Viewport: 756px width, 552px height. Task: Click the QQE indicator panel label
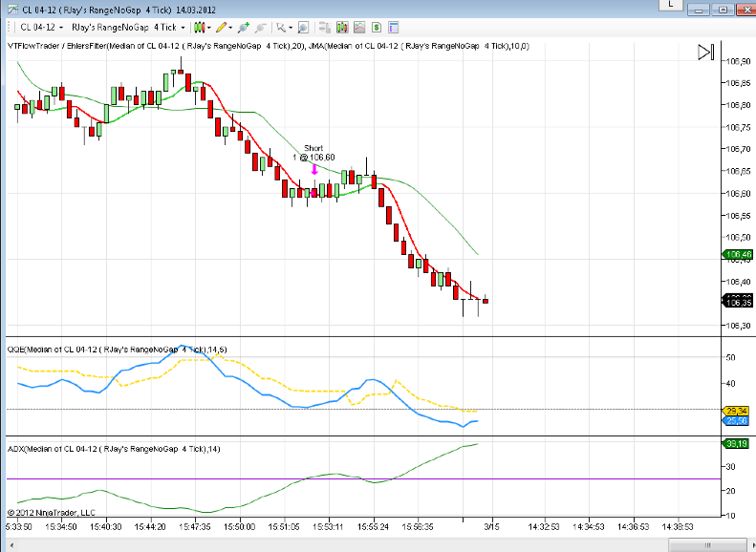[x=117, y=350]
